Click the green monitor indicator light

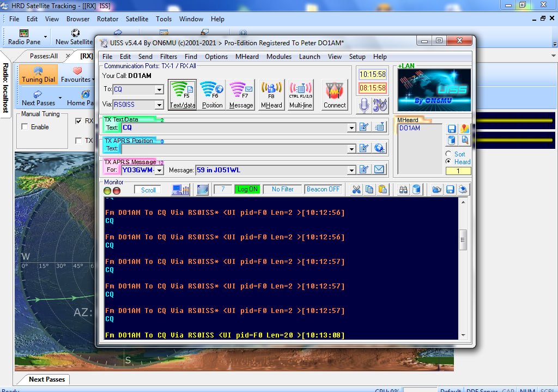click(x=107, y=191)
